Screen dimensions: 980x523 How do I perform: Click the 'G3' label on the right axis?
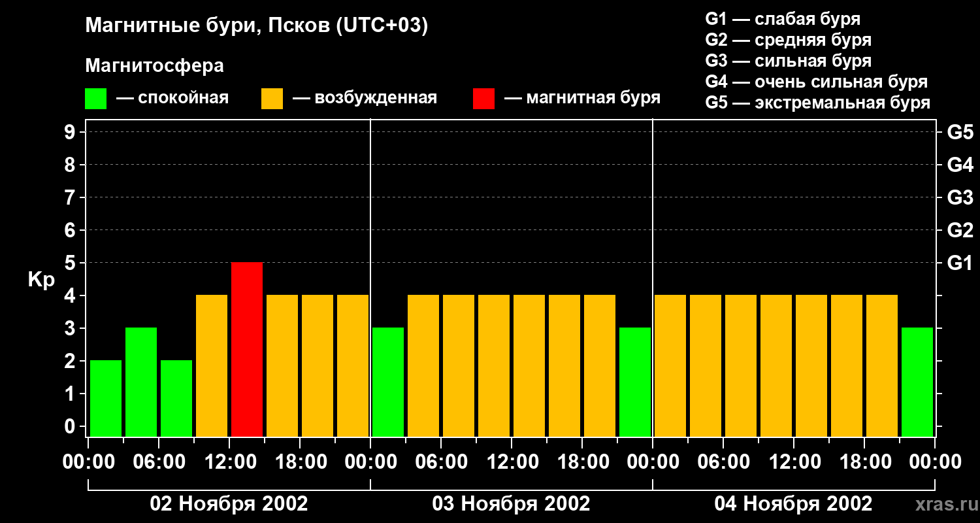960,197
